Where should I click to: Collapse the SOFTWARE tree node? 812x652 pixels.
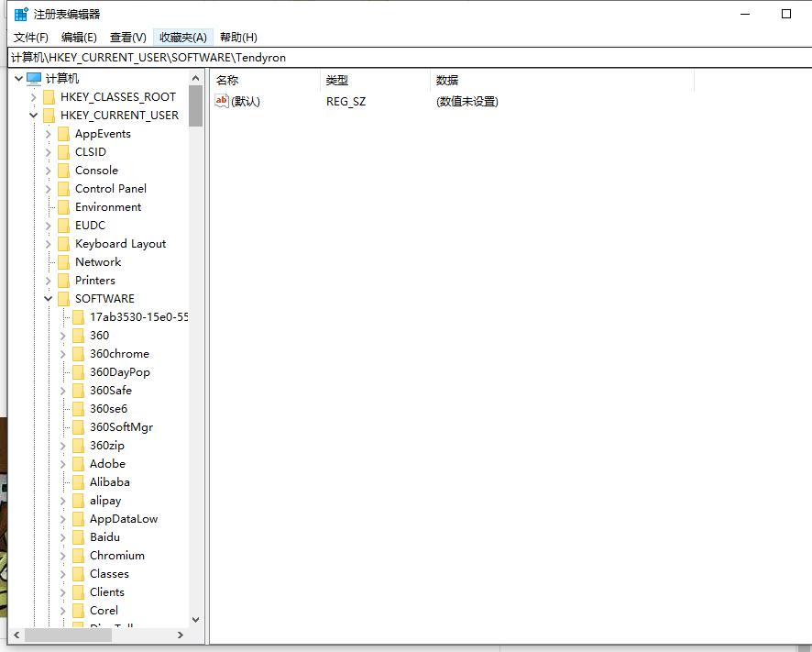[x=49, y=299]
